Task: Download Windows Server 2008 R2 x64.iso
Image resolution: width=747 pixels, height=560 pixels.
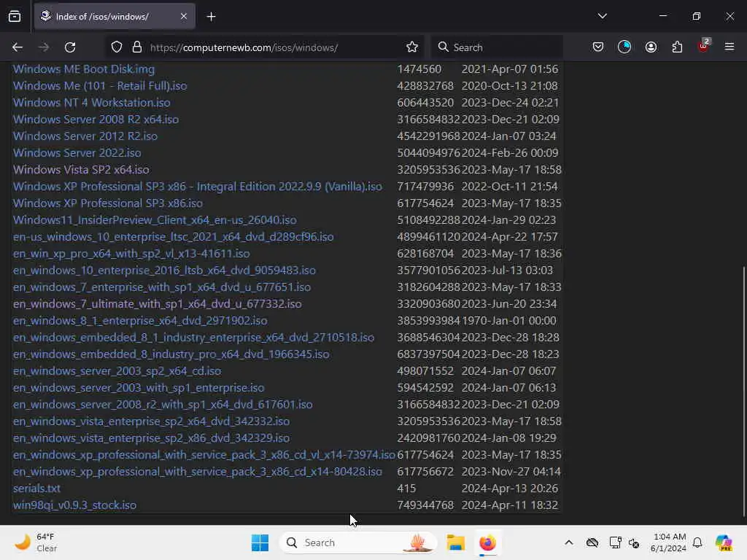Action: (96, 119)
